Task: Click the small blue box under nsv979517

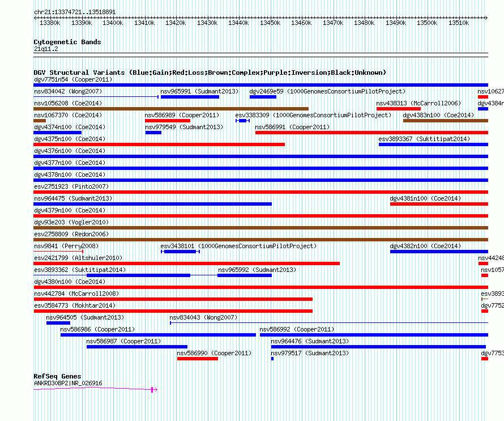Action: [x=272, y=359]
